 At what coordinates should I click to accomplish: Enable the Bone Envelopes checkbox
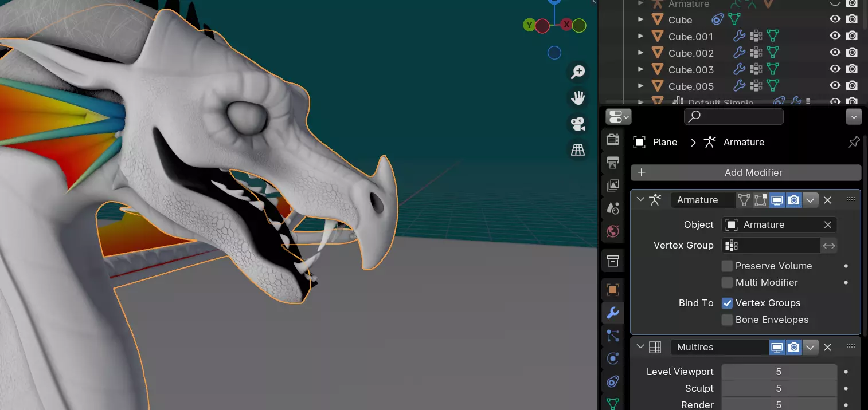(x=727, y=320)
